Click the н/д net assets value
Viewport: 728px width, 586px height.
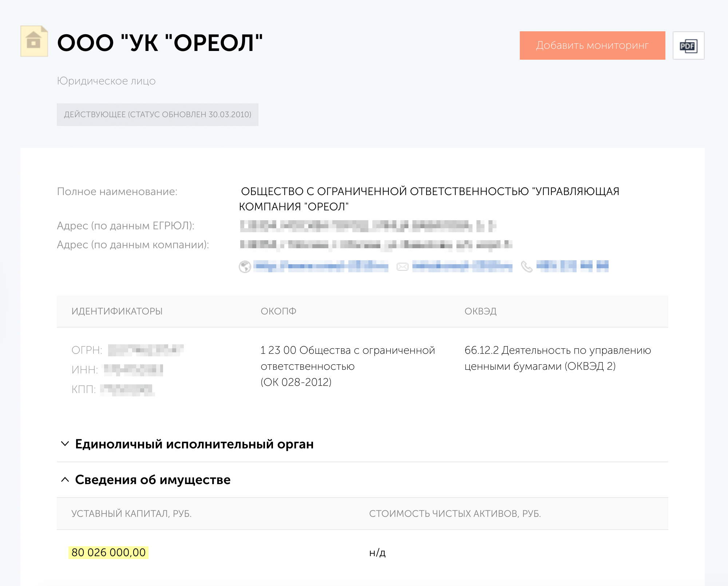coord(377,553)
